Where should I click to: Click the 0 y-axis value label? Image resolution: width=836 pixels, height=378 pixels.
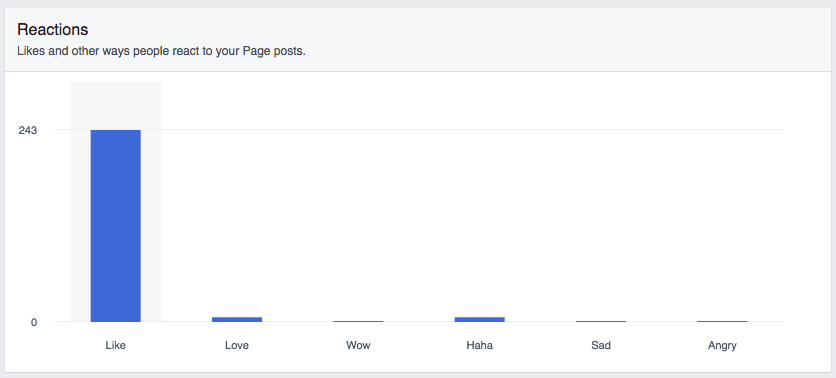pos(34,322)
